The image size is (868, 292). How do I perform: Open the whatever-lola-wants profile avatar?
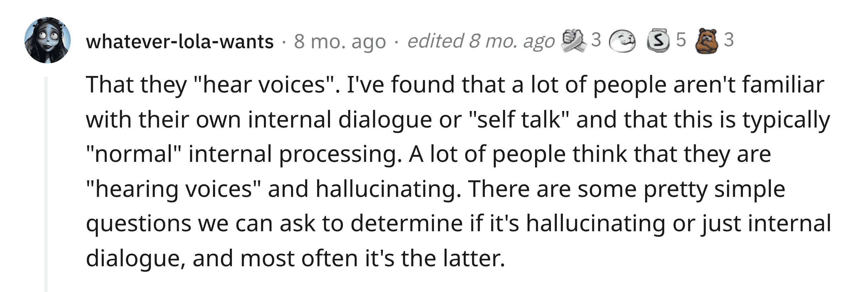pyautogui.click(x=48, y=40)
